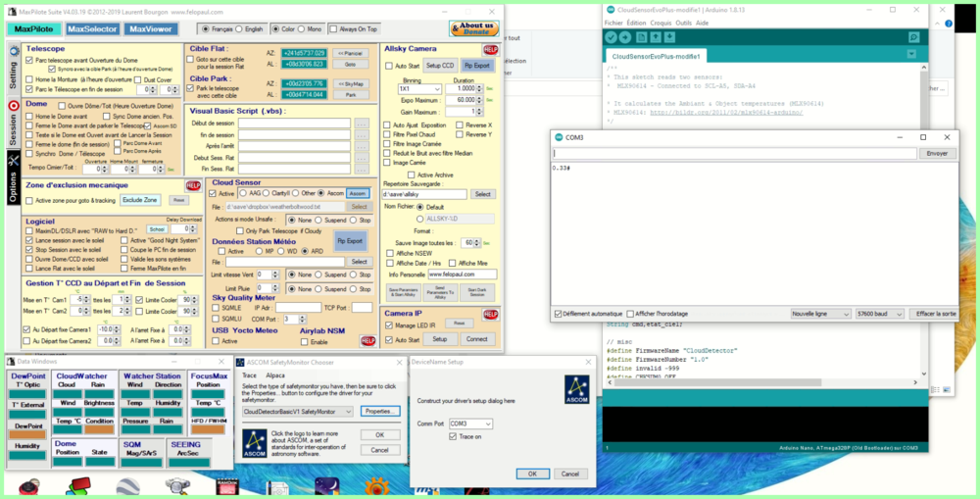Open the Setting gear side tab
This screenshot has height=499, width=980.
(13, 68)
